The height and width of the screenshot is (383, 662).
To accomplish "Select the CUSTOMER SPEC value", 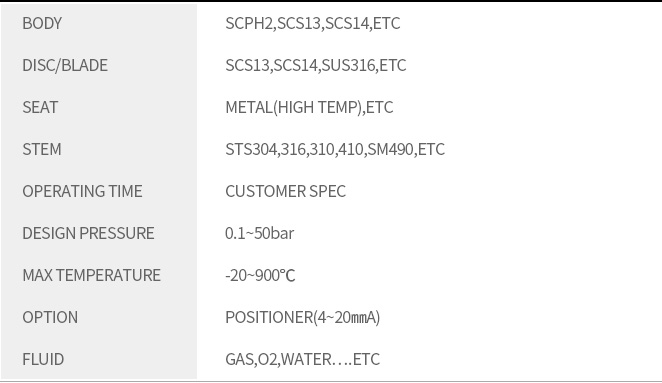I will pyautogui.click(x=285, y=191).
